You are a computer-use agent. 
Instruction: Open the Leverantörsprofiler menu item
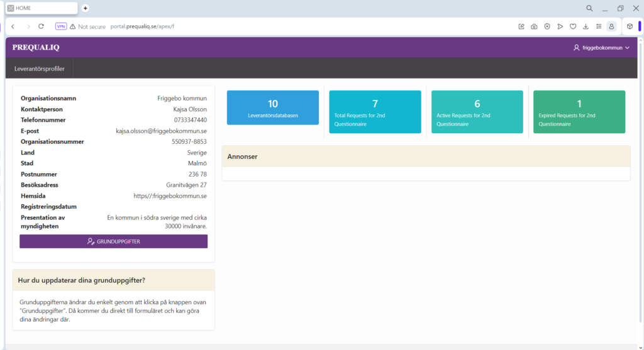click(x=40, y=68)
